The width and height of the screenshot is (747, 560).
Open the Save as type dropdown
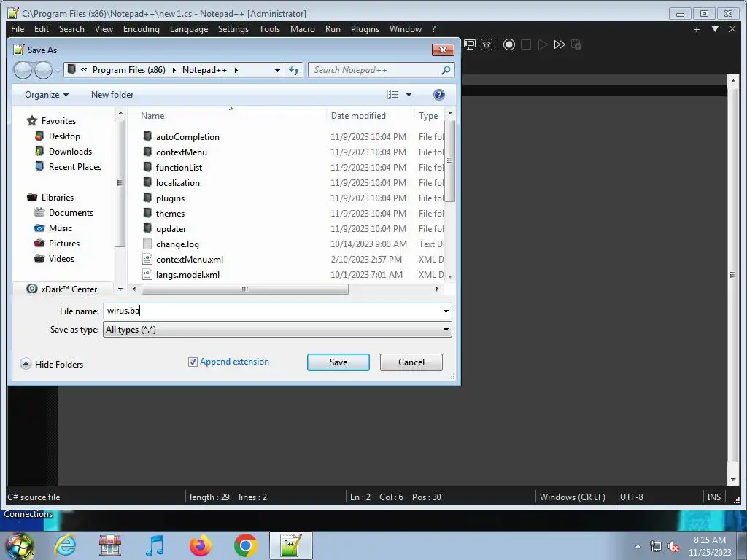coord(277,329)
